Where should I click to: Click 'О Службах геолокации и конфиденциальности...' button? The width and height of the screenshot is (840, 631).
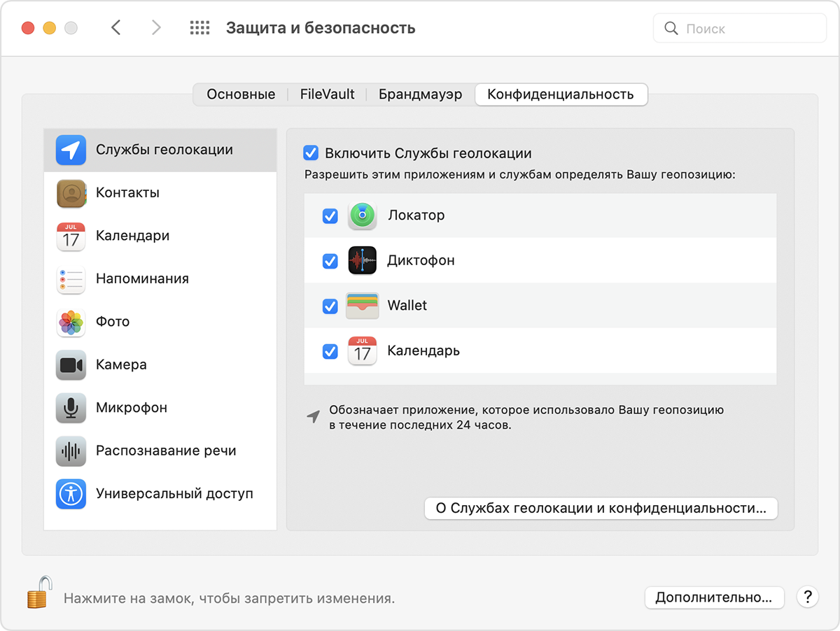click(601, 509)
